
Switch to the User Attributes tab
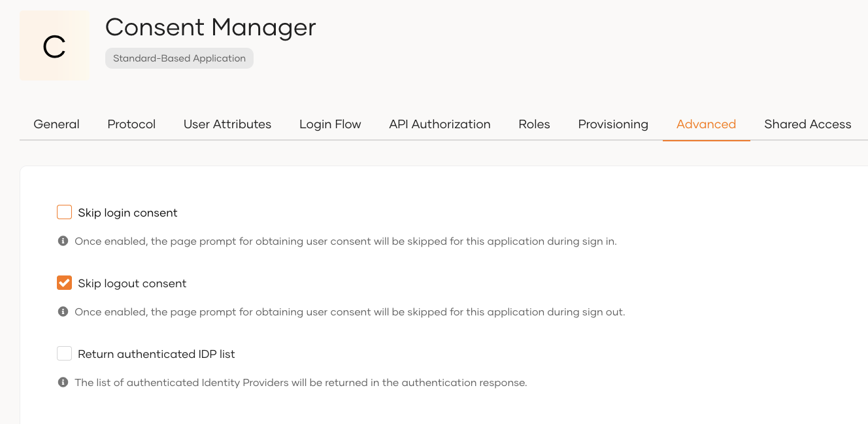[x=227, y=124]
